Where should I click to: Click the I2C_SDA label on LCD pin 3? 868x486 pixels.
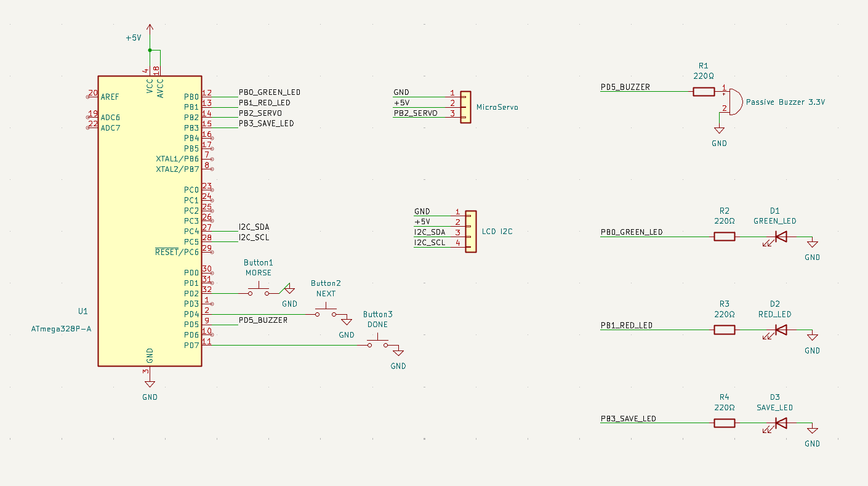point(429,232)
